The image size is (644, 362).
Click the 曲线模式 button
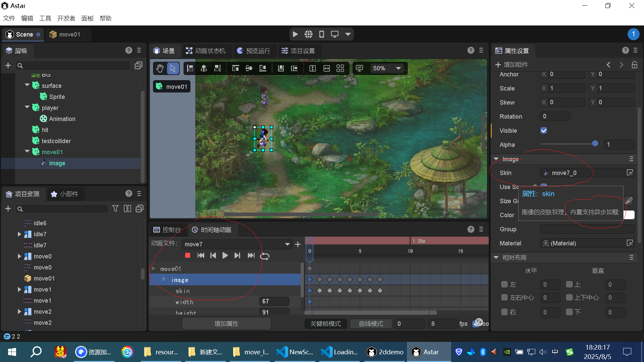[x=371, y=323]
